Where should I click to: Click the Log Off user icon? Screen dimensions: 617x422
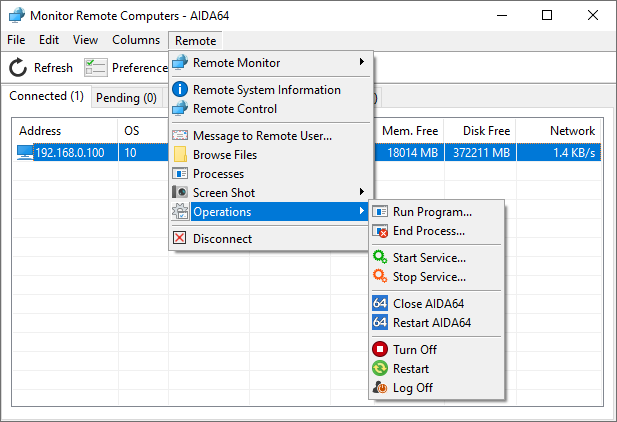coord(380,387)
